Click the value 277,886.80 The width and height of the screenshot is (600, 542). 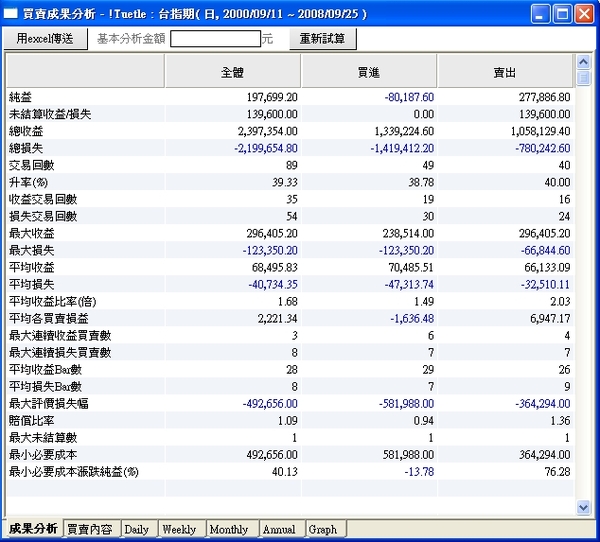click(545, 97)
